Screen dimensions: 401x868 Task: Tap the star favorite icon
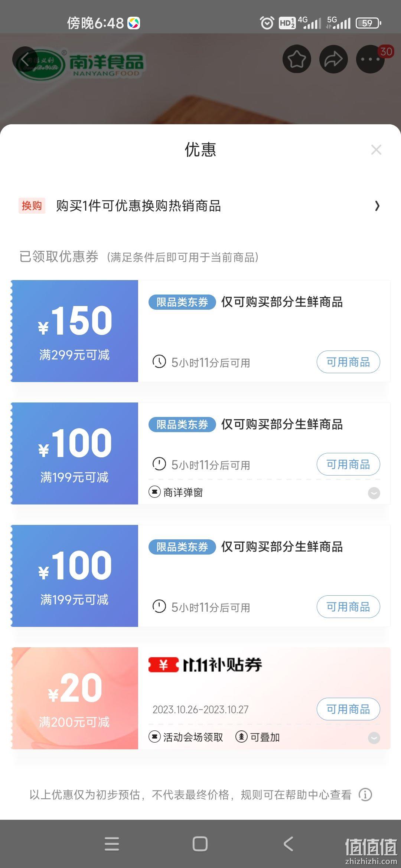pyautogui.click(x=297, y=59)
